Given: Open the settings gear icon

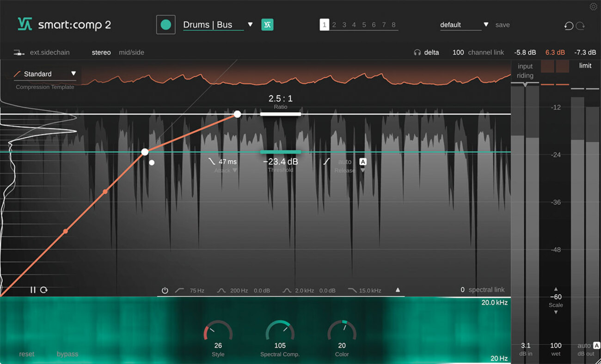Looking at the screenshot, I should 594,6.
